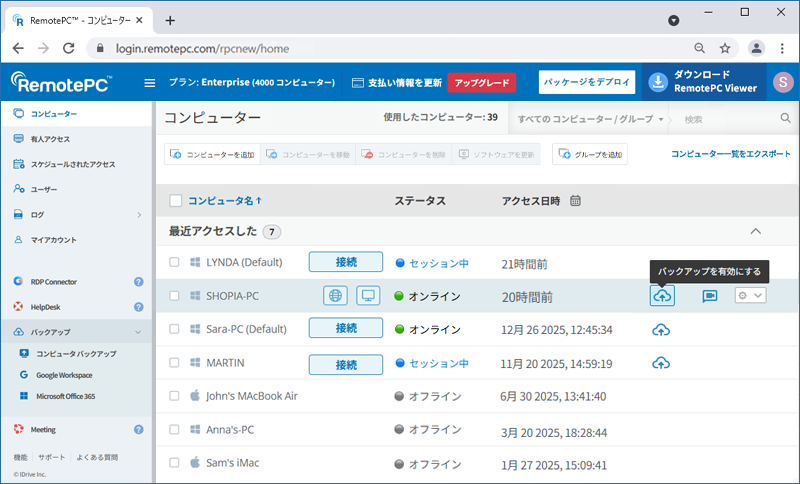
Task: Check the LYNDA (Default) checkbox
Action: (174, 262)
